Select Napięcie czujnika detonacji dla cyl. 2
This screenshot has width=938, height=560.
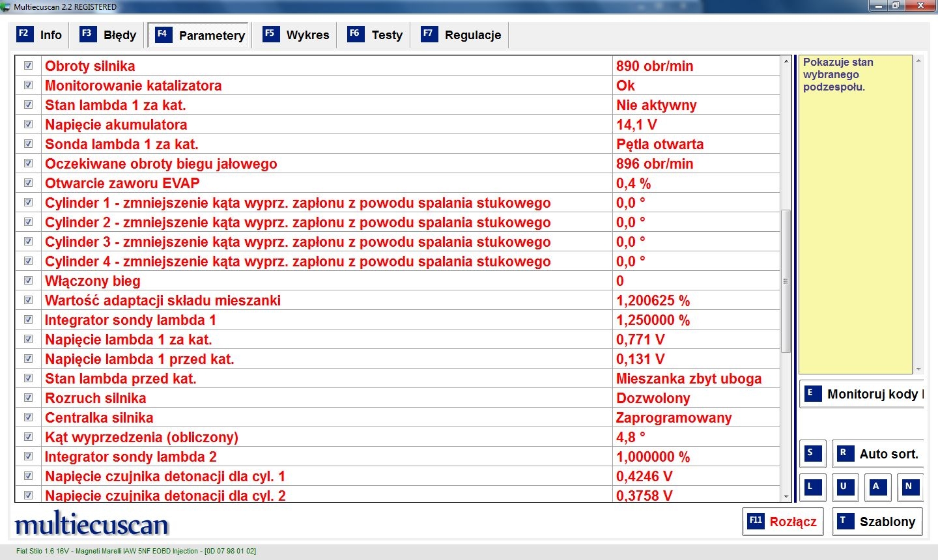coord(397,494)
